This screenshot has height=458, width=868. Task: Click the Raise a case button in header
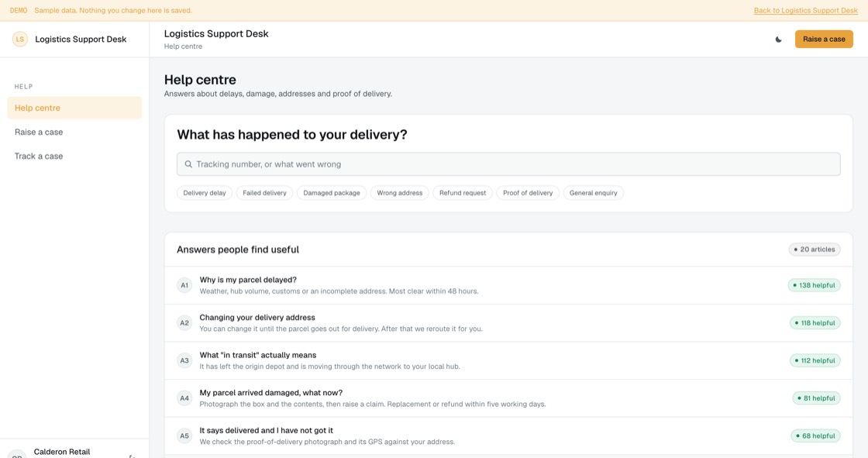824,40
